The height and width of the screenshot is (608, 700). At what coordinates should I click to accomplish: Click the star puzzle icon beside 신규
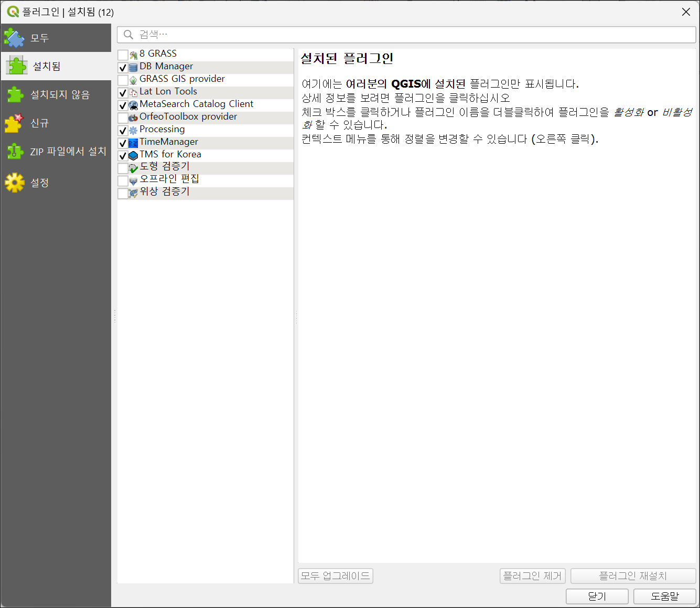[14, 123]
